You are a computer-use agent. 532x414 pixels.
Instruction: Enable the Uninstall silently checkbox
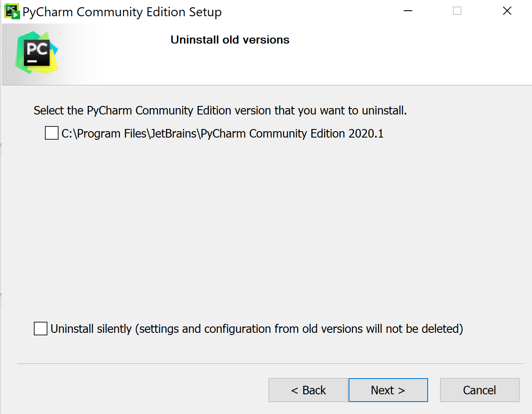(41, 329)
